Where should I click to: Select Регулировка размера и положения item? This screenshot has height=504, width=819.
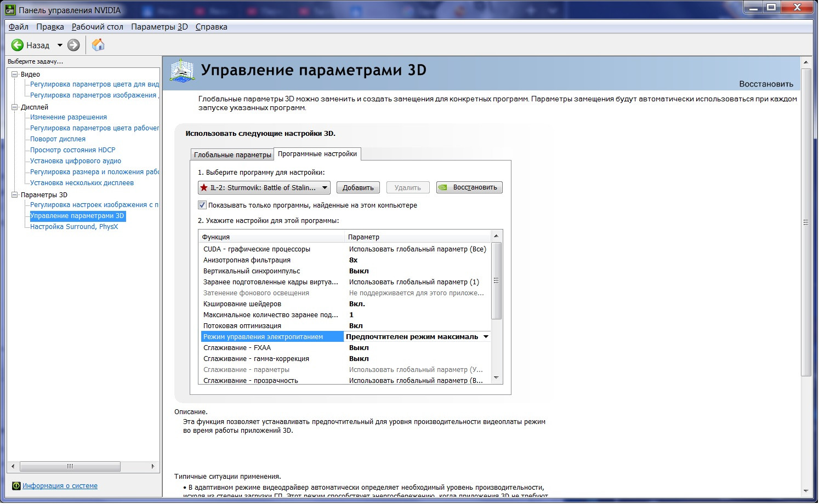pos(94,172)
